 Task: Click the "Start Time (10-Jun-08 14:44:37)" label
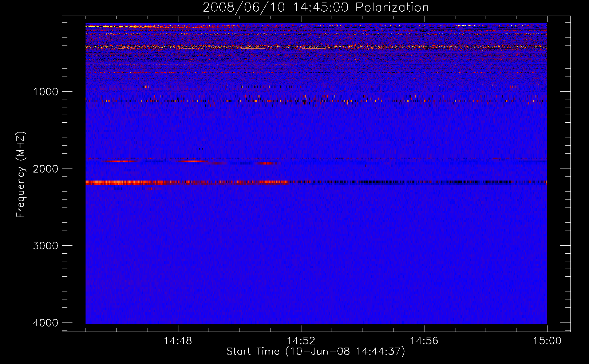point(316,352)
